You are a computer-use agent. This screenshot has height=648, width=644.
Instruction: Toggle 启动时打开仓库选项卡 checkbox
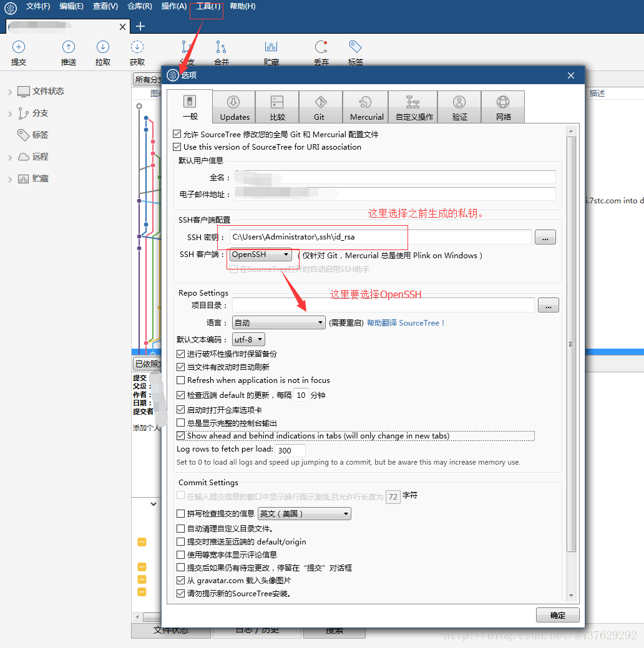180,410
